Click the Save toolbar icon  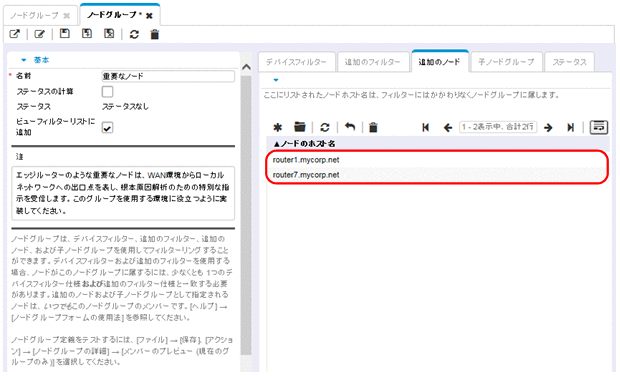64,34
